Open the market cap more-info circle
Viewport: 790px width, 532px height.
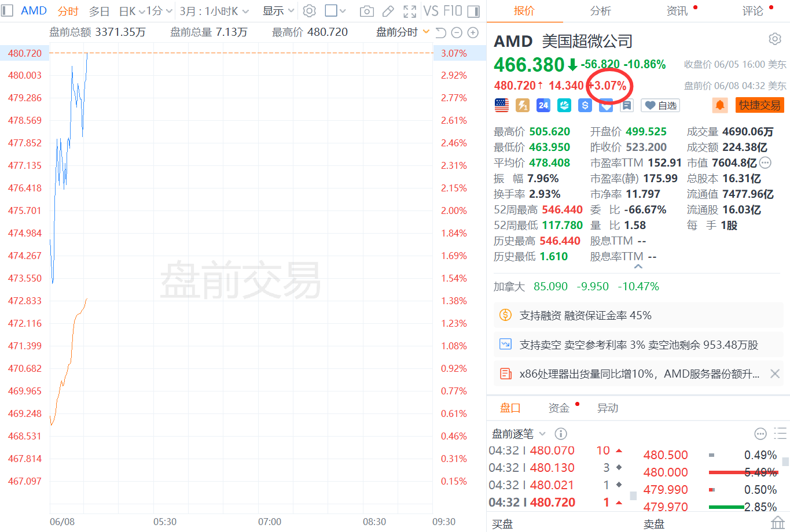coord(765,162)
